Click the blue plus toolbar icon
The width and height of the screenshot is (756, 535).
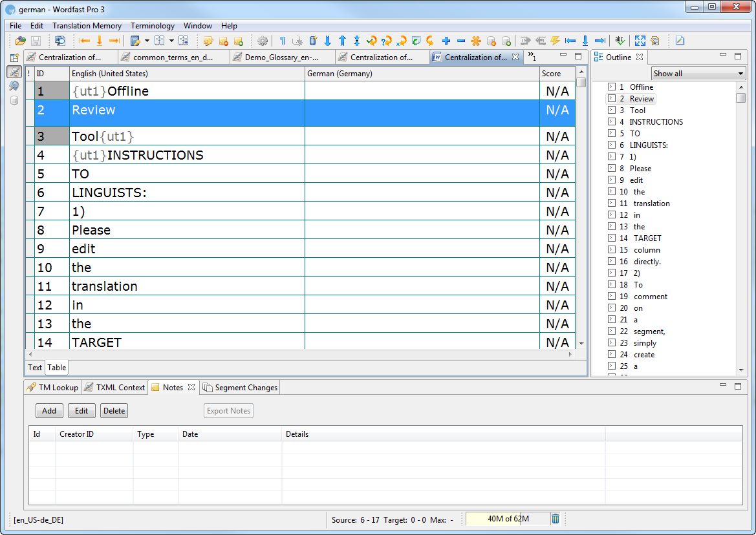446,41
